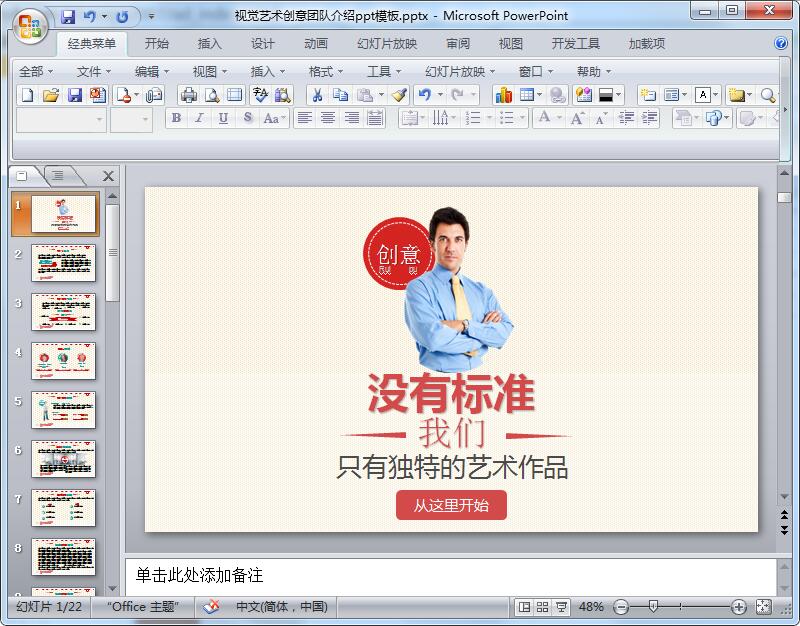
Task: Insert a table using the table icon
Action: coord(527,95)
